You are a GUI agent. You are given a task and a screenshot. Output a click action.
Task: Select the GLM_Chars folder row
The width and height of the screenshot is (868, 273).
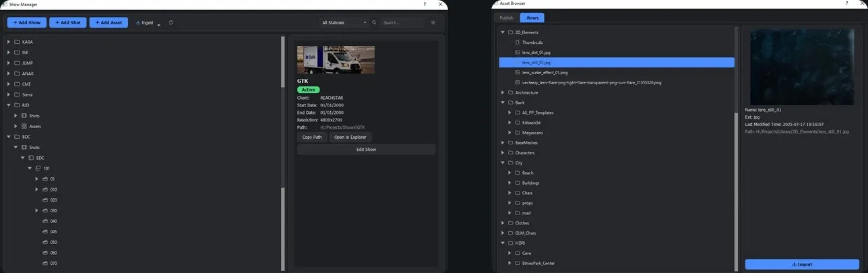(x=617, y=233)
